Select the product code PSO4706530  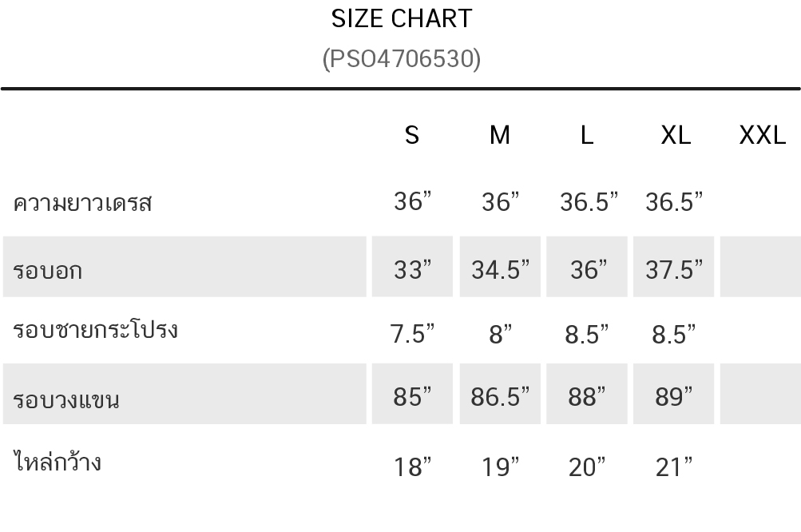(x=401, y=58)
